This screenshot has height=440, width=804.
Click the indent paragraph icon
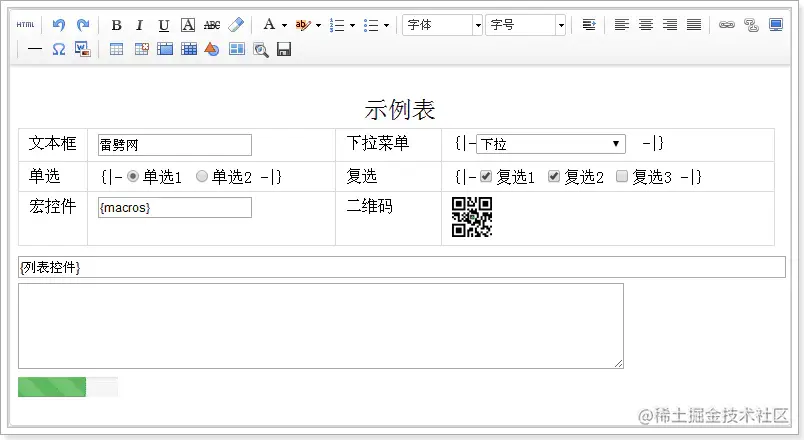coord(589,25)
